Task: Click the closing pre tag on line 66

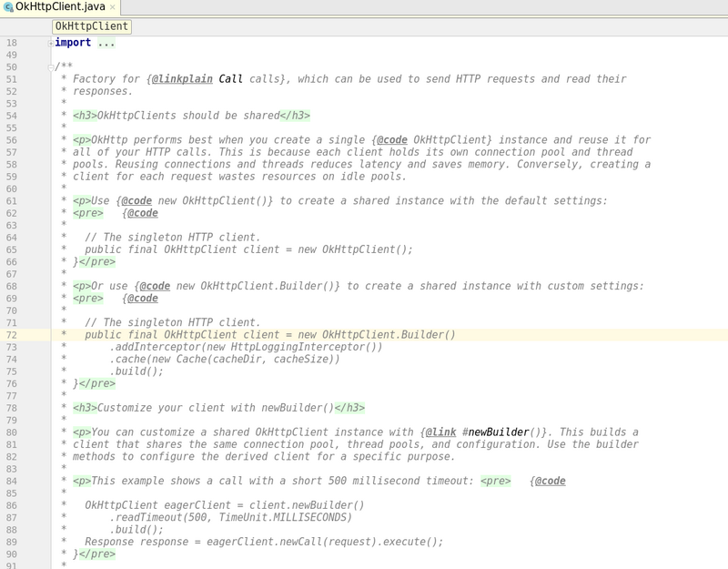Action: (97, 262)
